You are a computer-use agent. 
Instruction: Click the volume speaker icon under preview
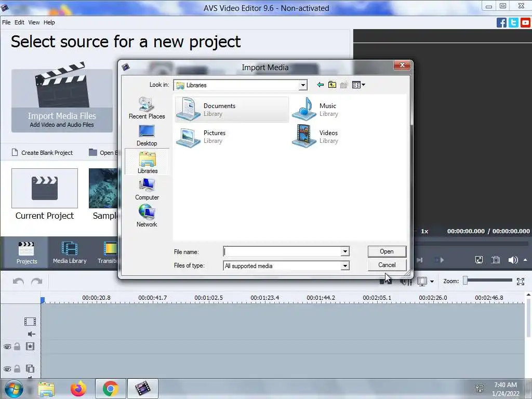[513, 260]
